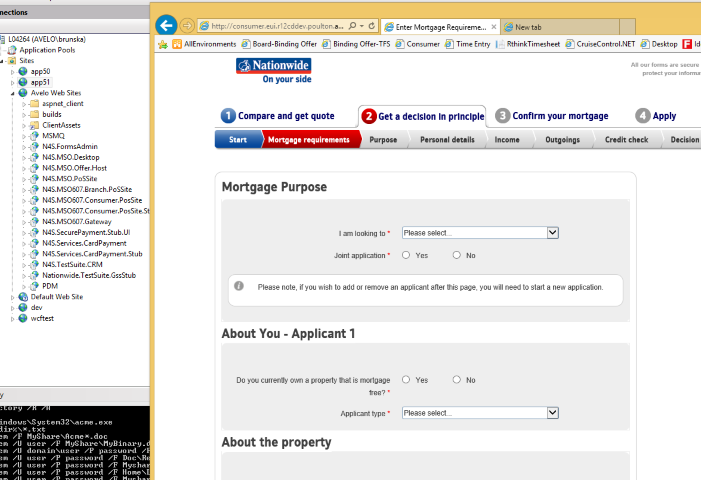Screen dimensions: 701x480
Task: Click the Personal details step tab
Action: tap(447, 140)
